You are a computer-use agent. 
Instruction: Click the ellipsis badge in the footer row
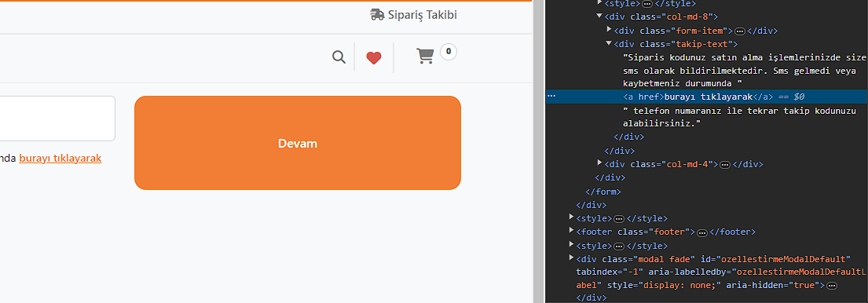click(x=702, y=232)
